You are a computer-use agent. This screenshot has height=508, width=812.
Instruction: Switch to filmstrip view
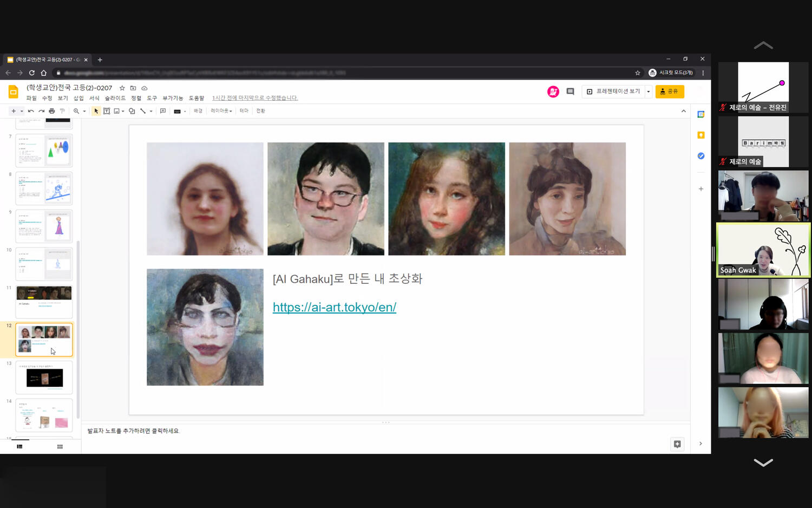[19, 447]
